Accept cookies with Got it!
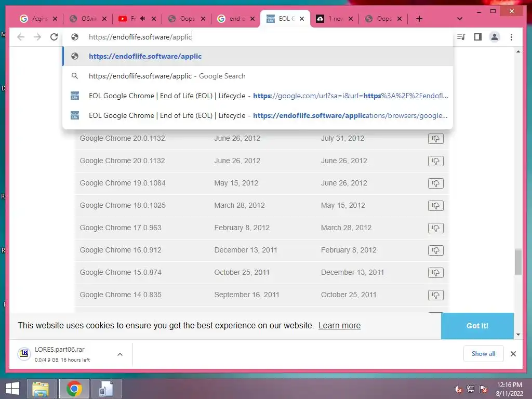The image size is (532, 399). point(477,326)
